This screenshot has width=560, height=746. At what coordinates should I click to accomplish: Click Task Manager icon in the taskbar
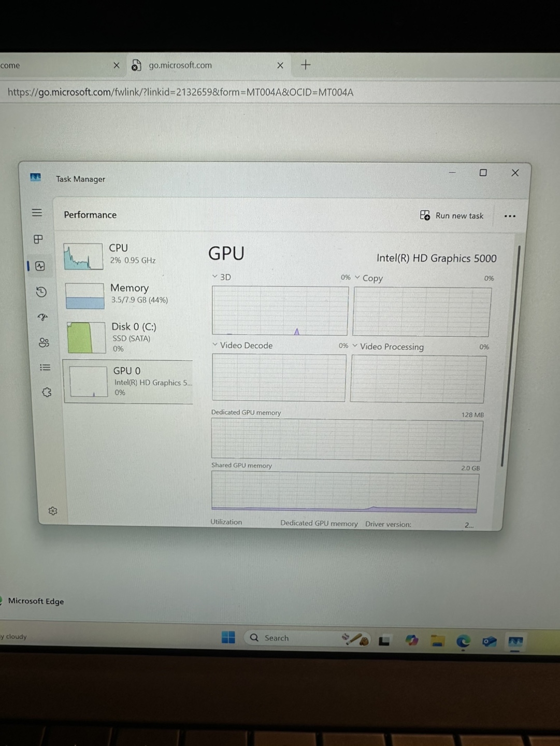(515, 642)
